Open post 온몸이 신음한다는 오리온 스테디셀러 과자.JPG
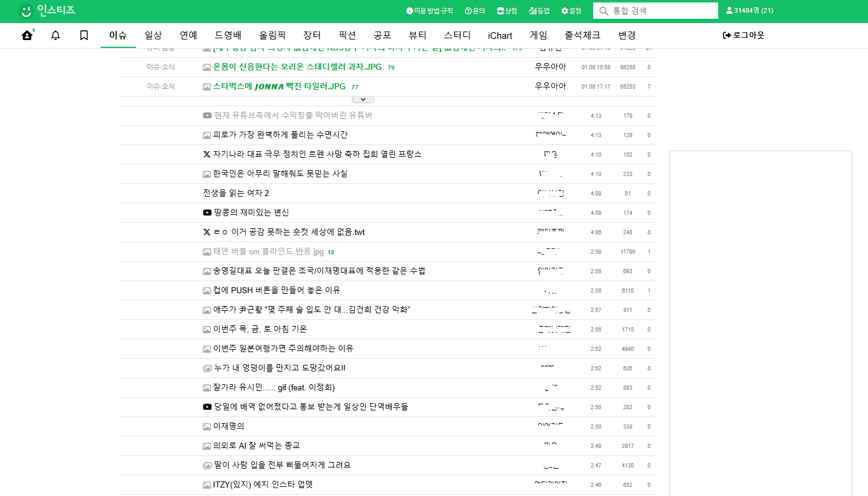Viewport: 868px width, 496px height. 297,67
